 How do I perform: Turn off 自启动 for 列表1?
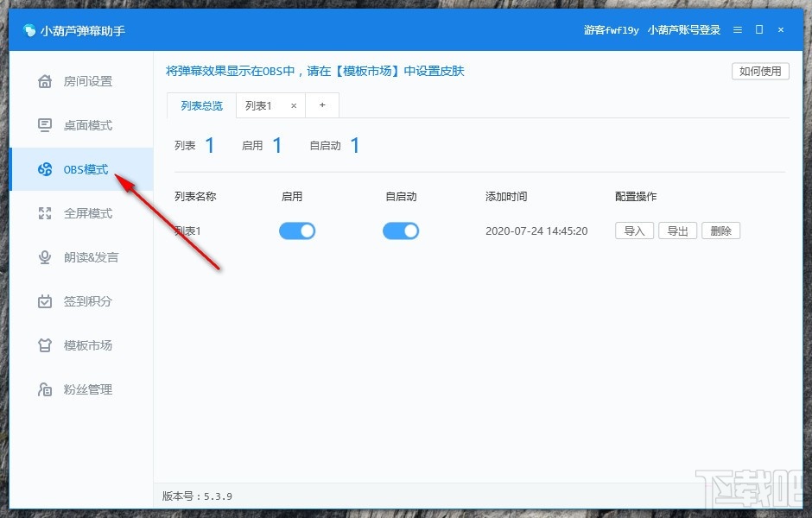(x=401, y=231)
